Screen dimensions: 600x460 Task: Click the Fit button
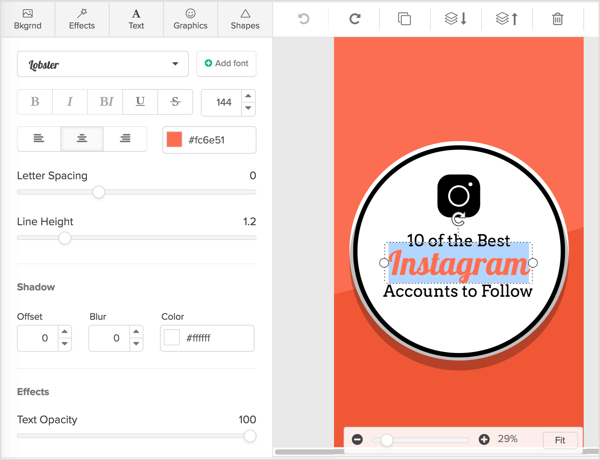560,440
